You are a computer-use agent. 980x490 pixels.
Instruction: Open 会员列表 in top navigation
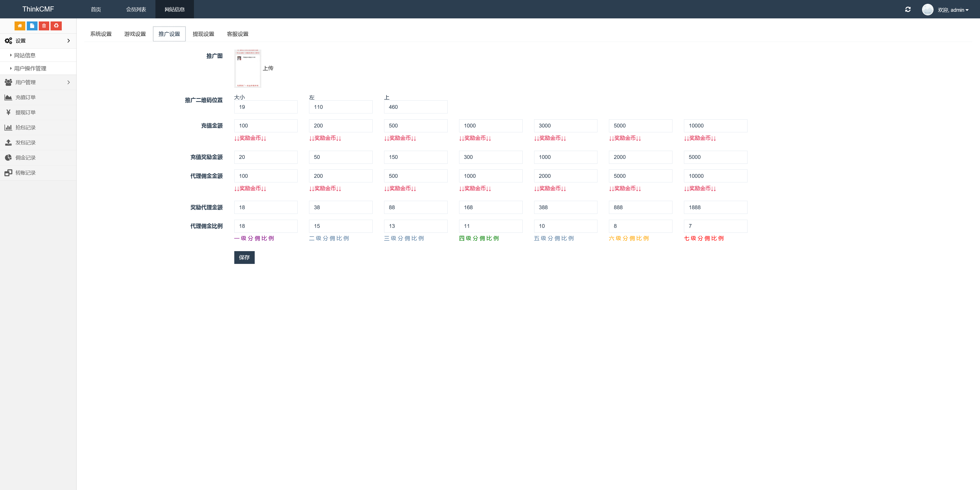point(136,9)
